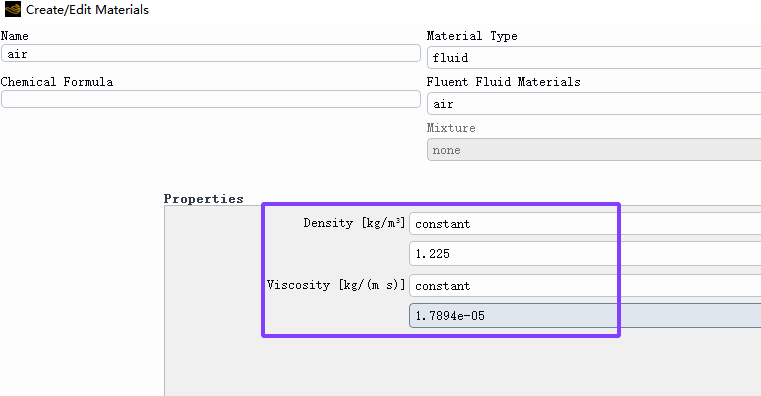Open the Fluent Fluid Materials dropdown
The image size is (761, 396).
click(594, 104)
